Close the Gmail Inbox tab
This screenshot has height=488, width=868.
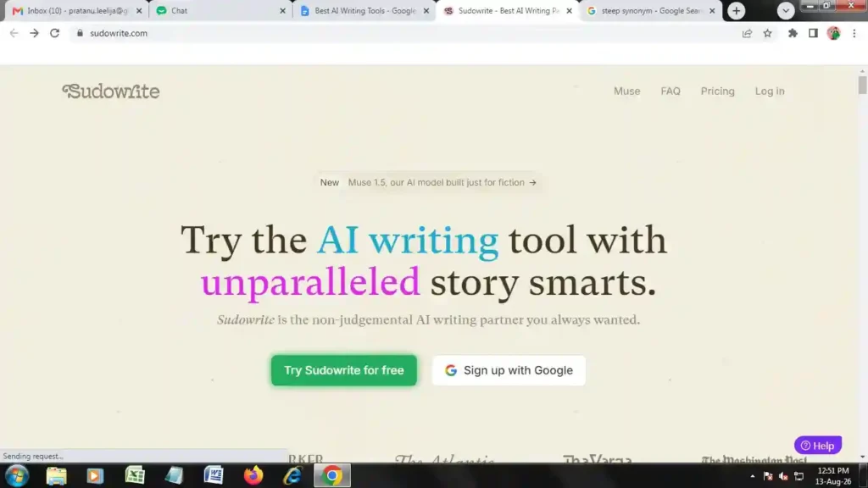point(139,10)
